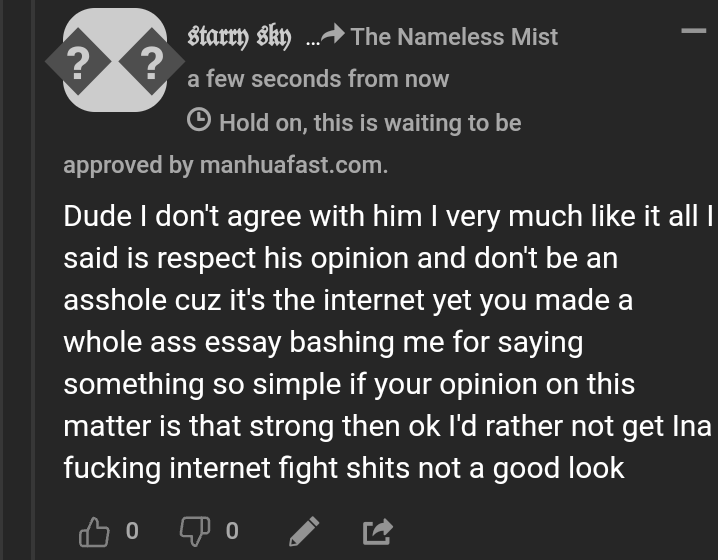This screenshot has width=718, height=560.
Task: Open the Starry Sky avatar image
Action: point(115,60)
